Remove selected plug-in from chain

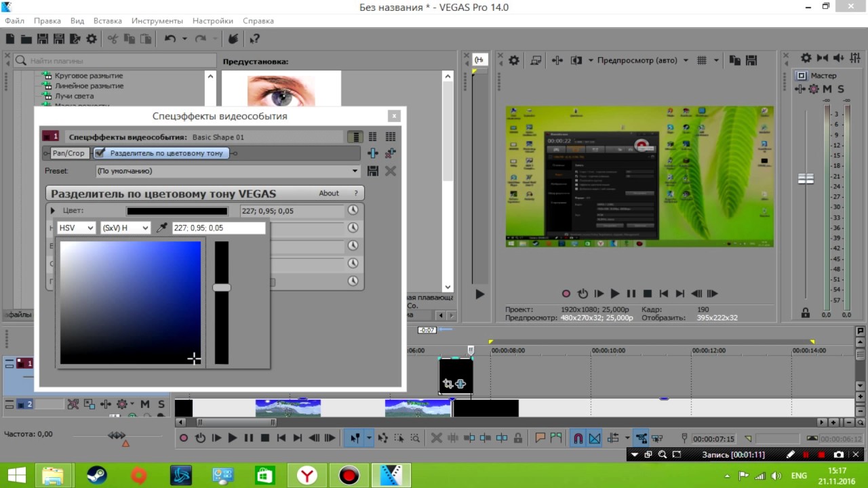pyautogui.click(x=390, y=153)
